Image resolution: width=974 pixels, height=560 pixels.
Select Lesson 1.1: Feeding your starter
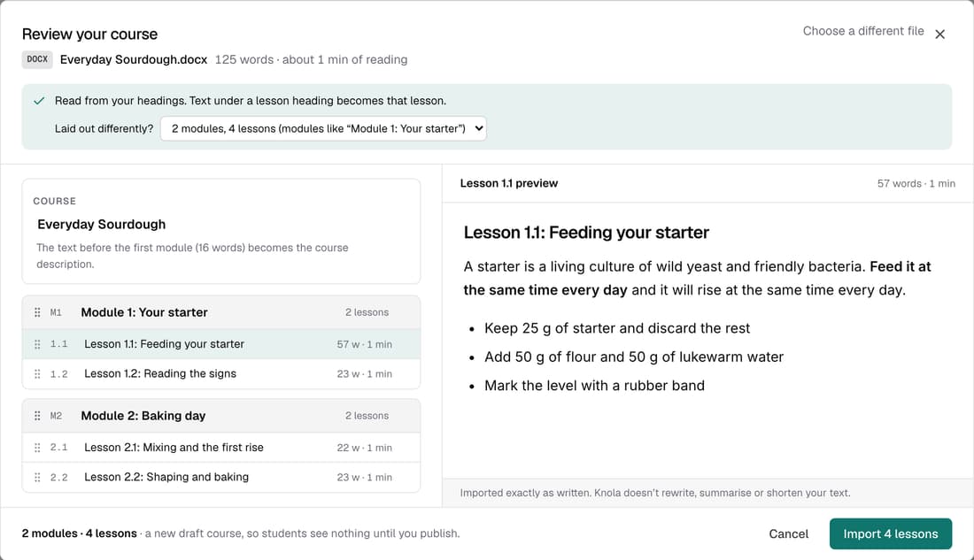click(221, 344)
